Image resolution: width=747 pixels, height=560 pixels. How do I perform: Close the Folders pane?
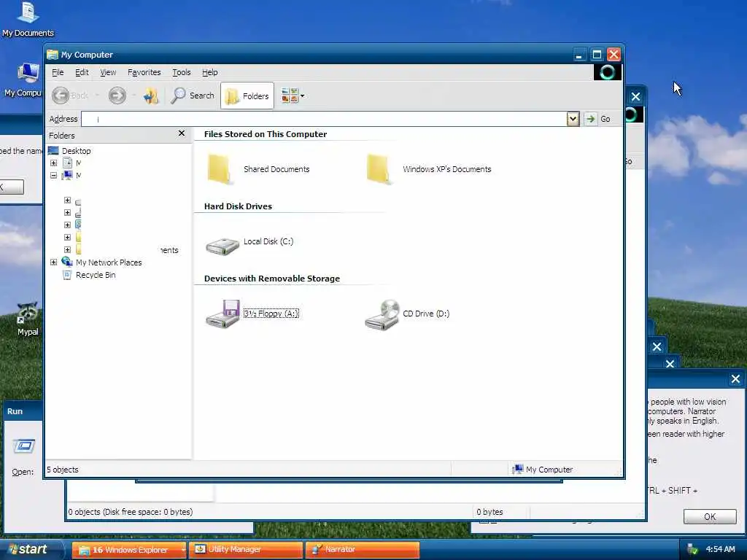(x=182, y=133)
